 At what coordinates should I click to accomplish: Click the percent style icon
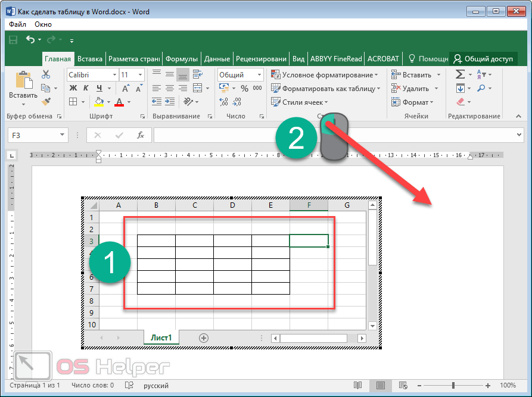tap(244, 88)
